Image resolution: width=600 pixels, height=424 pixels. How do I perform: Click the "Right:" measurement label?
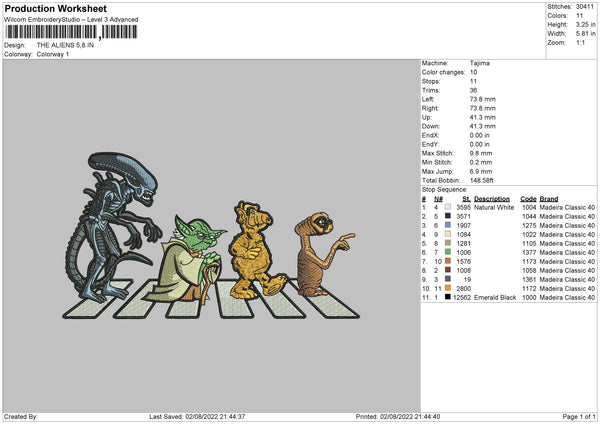point(430,108)
